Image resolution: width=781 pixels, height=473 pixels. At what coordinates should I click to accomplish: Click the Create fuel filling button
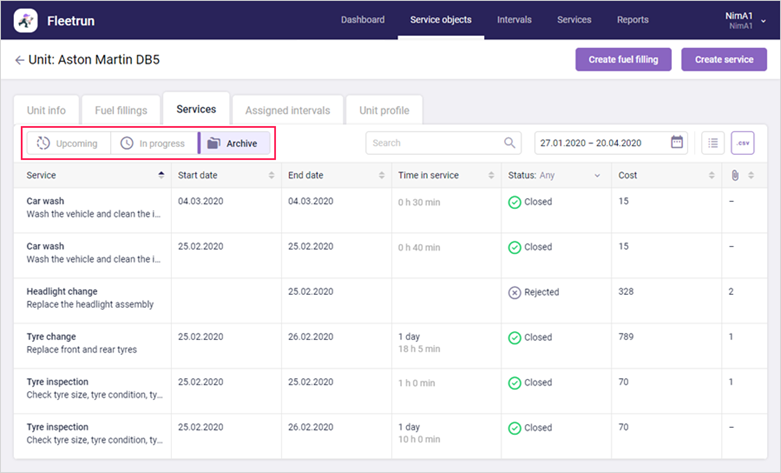(623, 59)
